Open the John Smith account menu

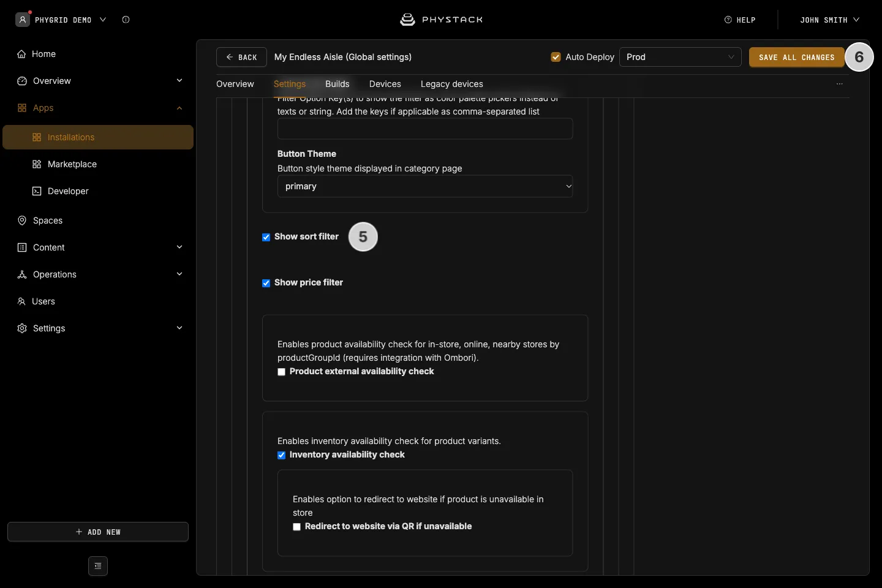click(x=830, y=20)
